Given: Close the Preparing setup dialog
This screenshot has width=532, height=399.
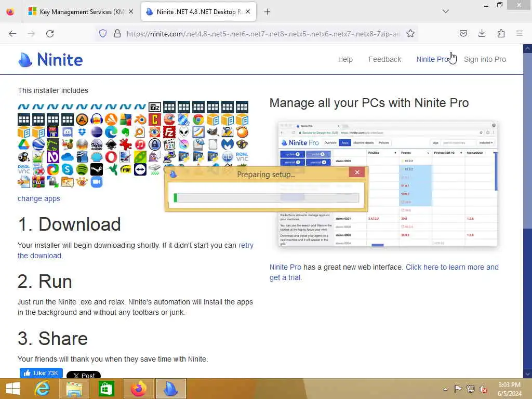Looking at the screenshot, I should click(357, 172).
